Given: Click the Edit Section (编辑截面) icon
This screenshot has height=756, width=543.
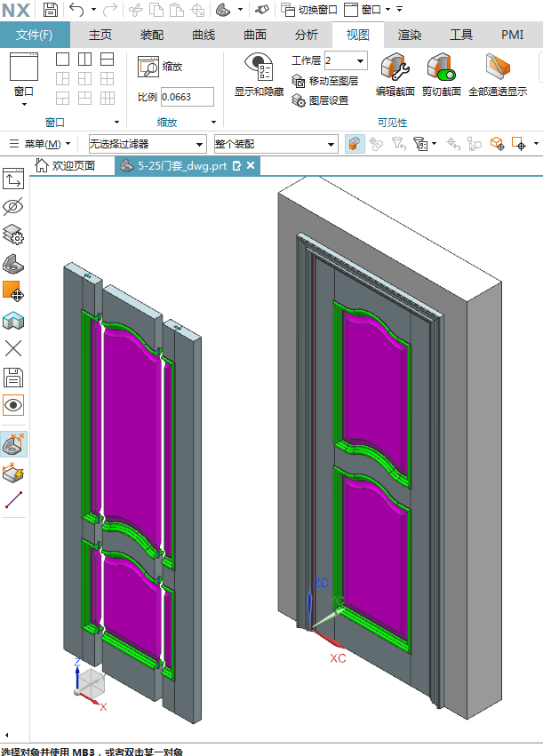Looking at the screenshot, I should coord(395,68).
